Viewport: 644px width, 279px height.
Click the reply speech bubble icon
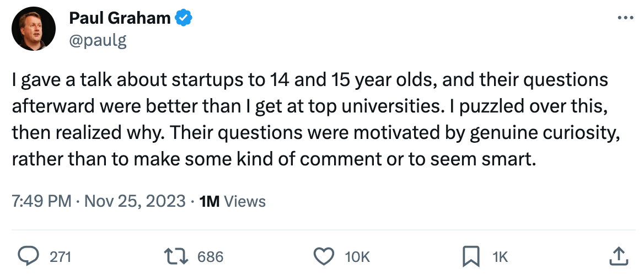pyautogui.click(x=28, y=256)
